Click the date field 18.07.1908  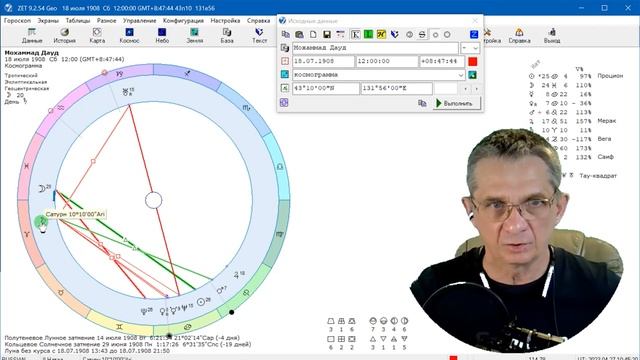click(323, 61)
